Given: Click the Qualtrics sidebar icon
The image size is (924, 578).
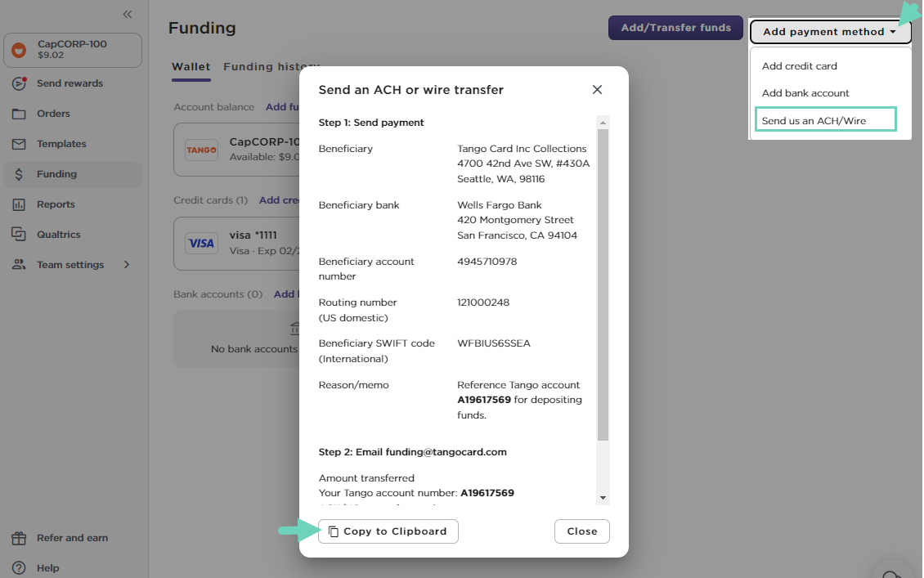Looking at the screenshot, I should [19, 235].
